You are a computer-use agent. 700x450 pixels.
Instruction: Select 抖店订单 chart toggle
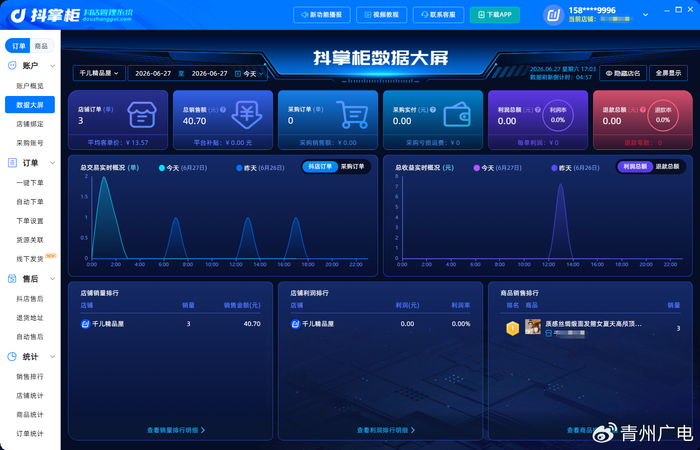pos(320,167)
